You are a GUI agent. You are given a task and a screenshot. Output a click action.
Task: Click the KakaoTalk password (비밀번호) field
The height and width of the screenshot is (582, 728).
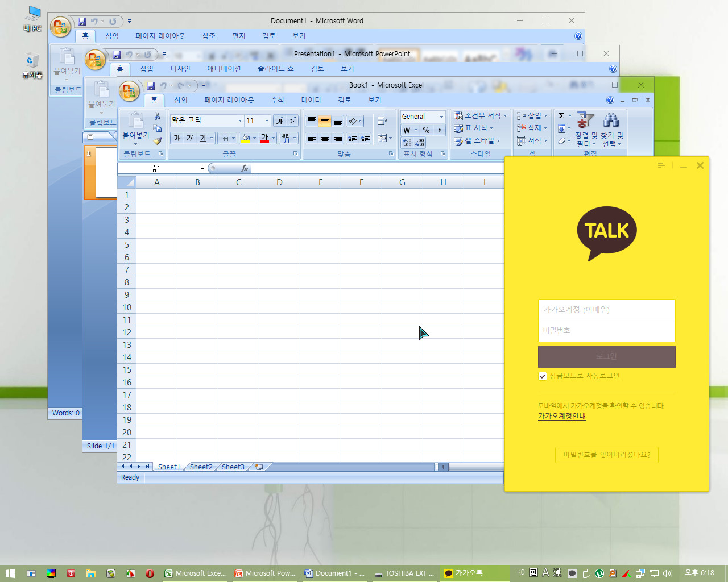click(x=607, y=331)
